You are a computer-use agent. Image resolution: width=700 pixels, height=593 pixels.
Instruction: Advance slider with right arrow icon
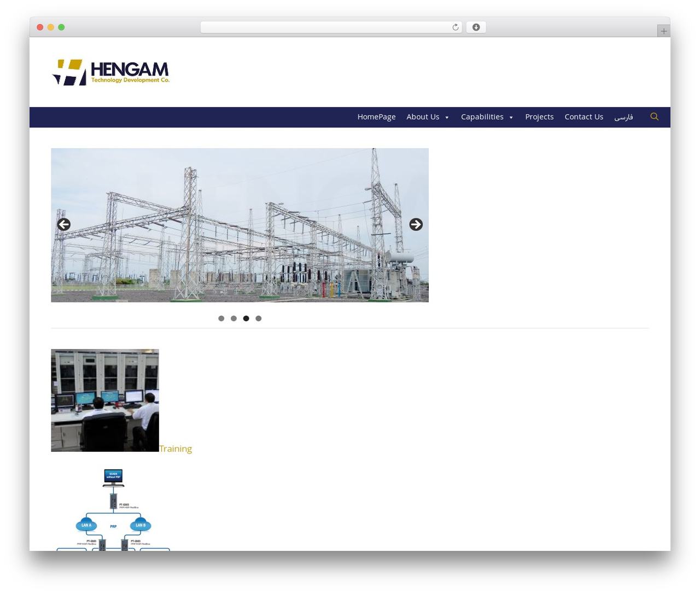[x=416, y=224]
